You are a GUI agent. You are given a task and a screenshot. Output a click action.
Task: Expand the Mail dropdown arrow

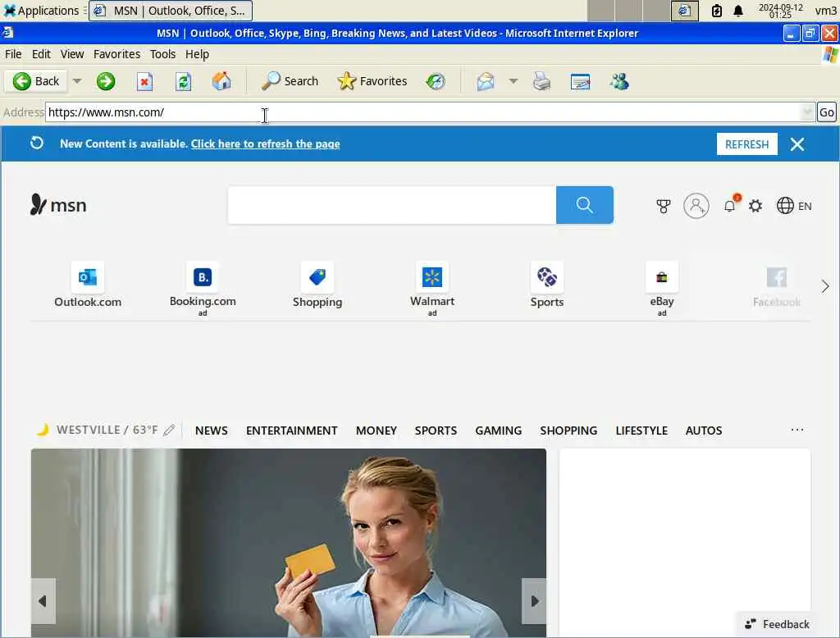click(x=514, y=81)
